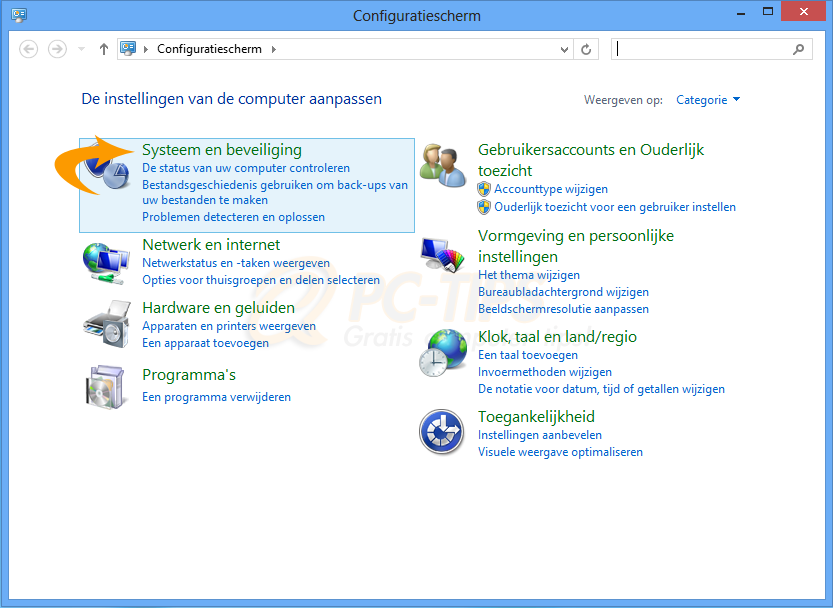Click Instellingen aanbevelen

(540, 435)
